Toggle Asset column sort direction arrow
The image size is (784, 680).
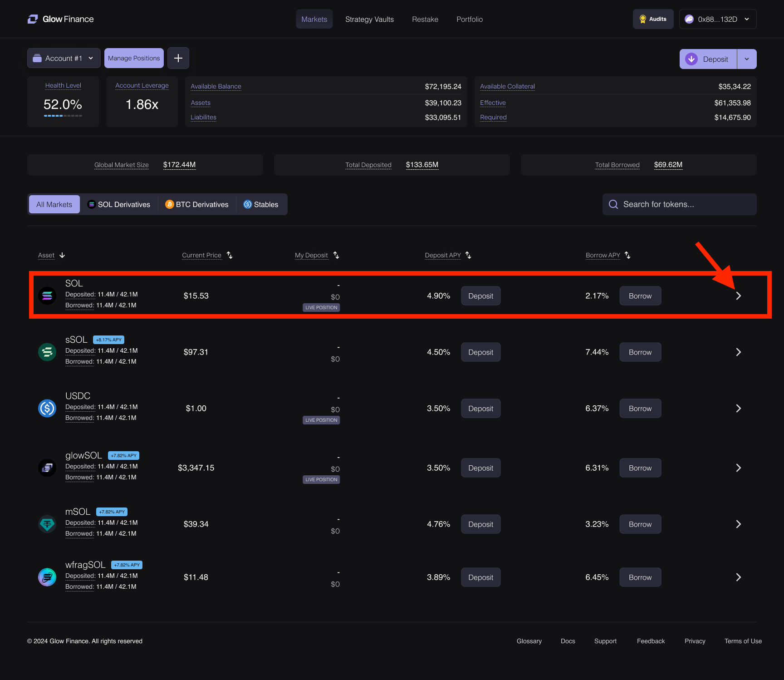coord(62,255)
